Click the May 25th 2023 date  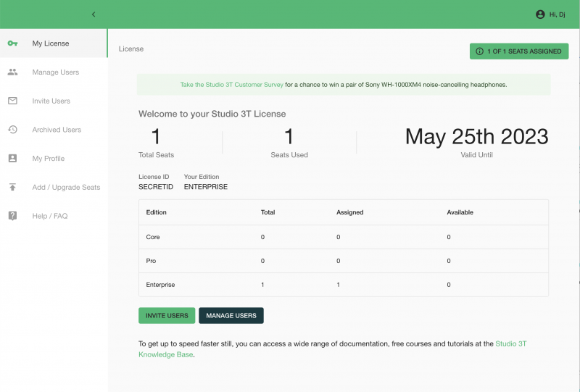[x=477, y=136]
